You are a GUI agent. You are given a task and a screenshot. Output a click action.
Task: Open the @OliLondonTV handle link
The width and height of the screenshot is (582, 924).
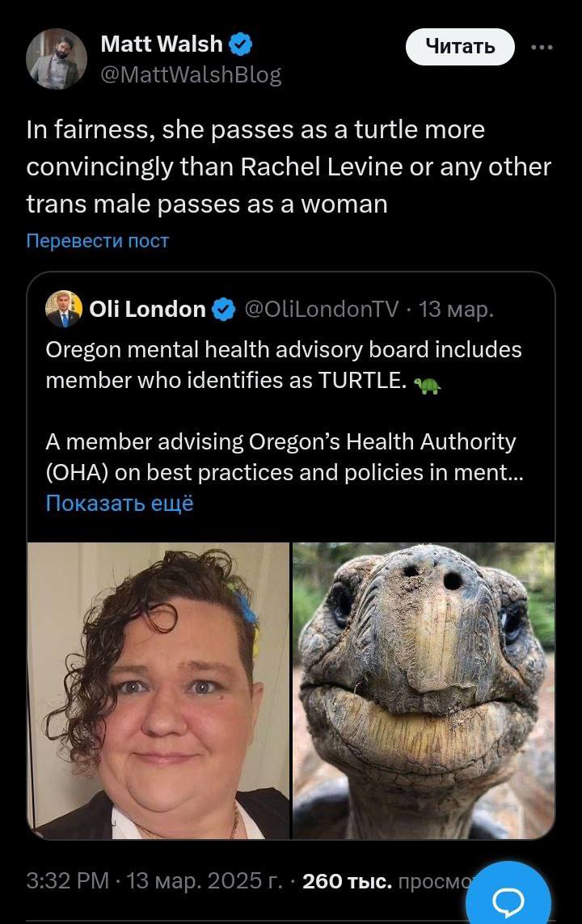tap(321, 309)
